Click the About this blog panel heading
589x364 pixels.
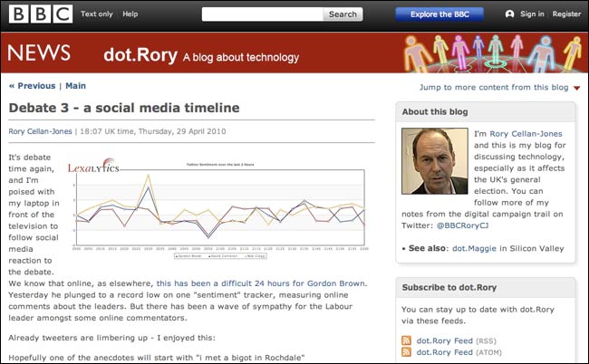point(435,112)
